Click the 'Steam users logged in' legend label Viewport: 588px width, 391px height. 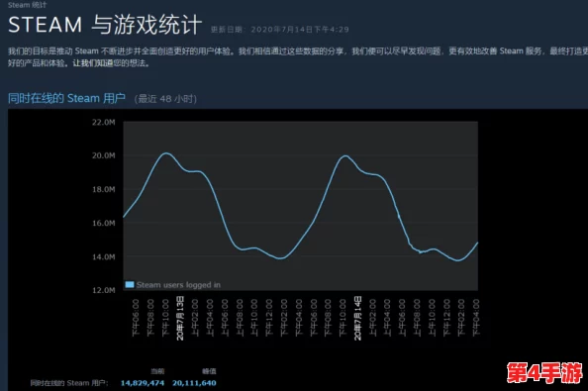[x=178, y=285]
